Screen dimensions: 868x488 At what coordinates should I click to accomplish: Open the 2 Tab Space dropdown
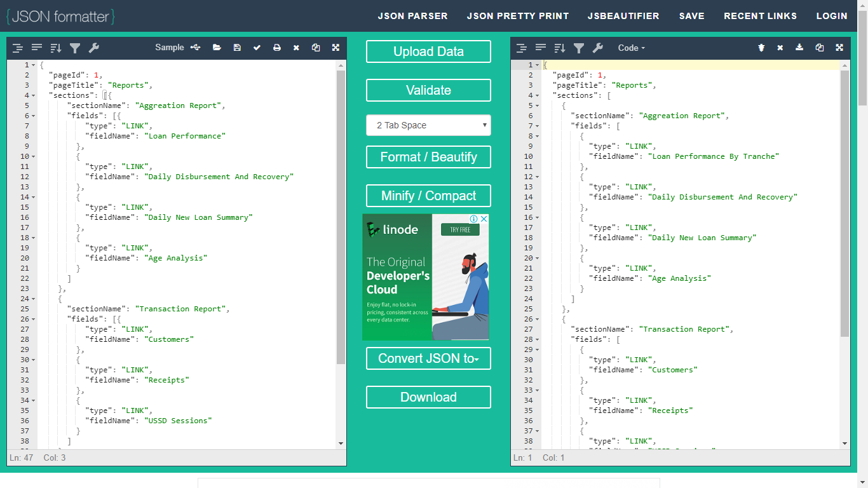click(428, 125)
